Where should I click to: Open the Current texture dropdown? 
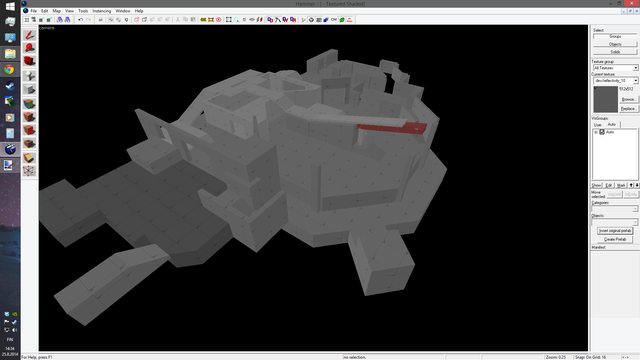[x=616, y=81]
